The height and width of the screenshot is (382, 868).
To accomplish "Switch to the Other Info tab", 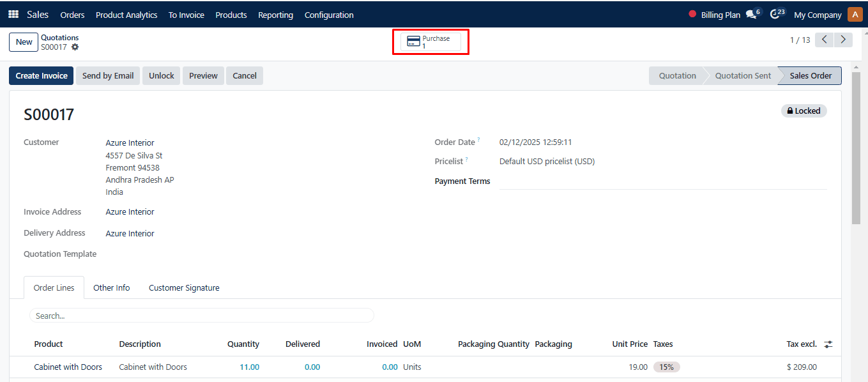I will tap(112, 287).
